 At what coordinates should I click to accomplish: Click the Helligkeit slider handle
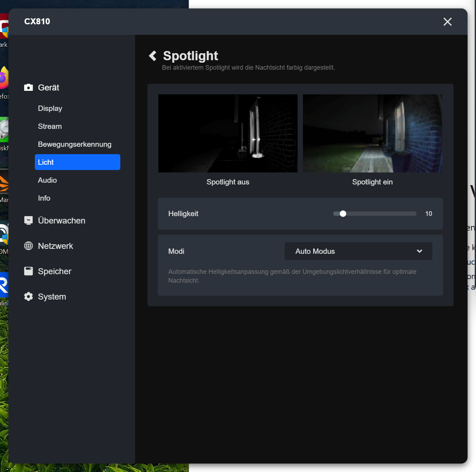(343, 214)
